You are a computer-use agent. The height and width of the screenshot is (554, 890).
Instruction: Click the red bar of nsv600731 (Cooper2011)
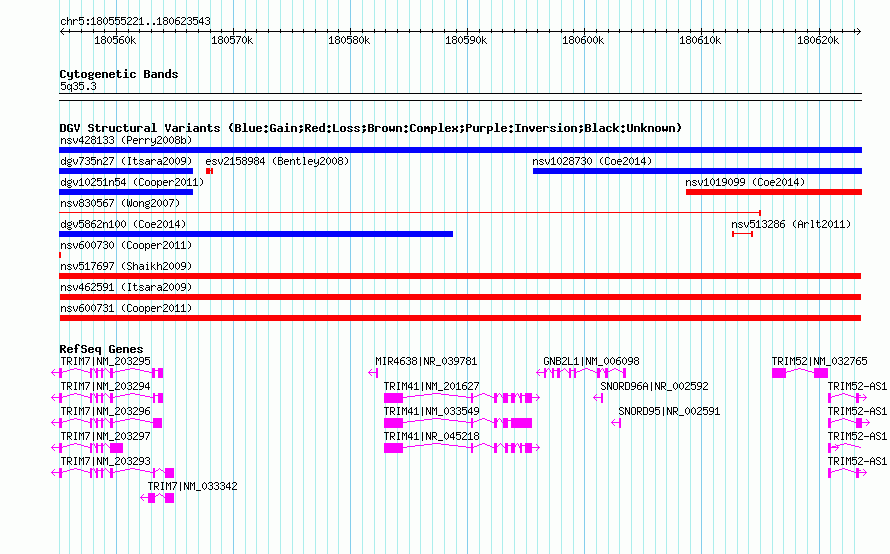point(460,318)
